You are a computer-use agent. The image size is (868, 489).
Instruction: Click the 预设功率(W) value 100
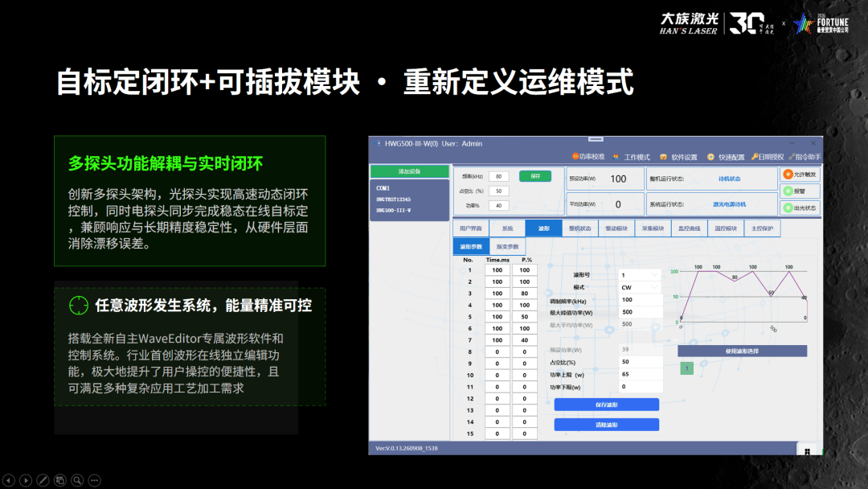pos(618,179)
